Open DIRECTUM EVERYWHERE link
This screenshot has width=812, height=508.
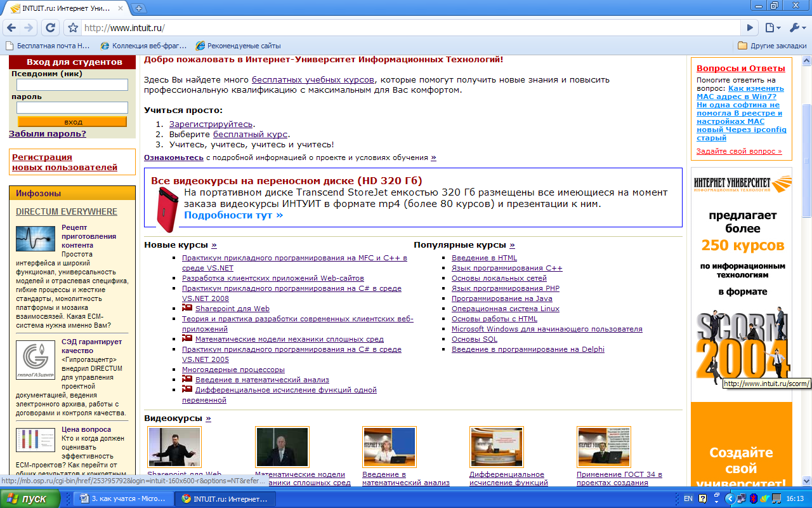coord(67,211)
